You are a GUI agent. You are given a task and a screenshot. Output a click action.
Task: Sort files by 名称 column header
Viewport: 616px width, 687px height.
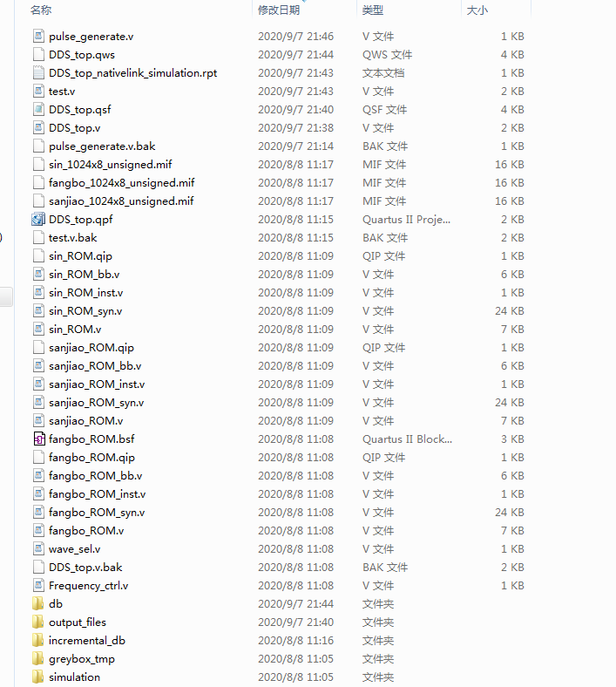point(41,10)
